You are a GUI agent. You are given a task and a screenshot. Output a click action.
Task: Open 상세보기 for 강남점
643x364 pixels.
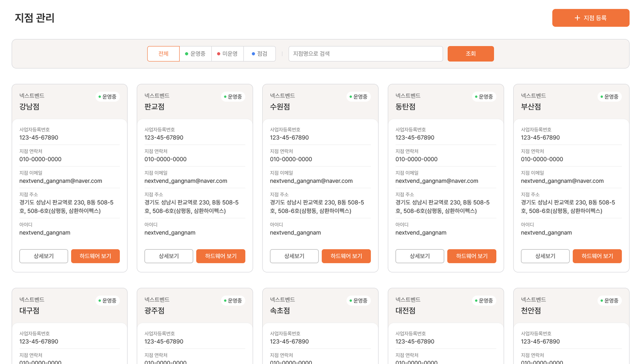pos(43,256)
